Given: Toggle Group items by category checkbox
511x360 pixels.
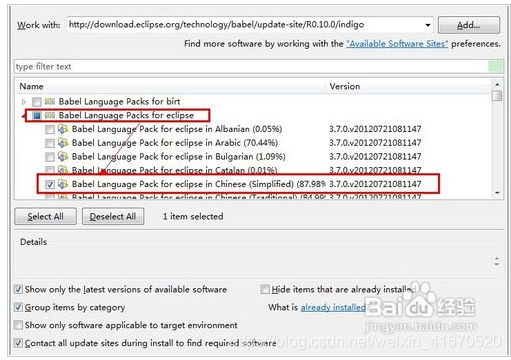Looking at the screenshot, I should tap(18, 307).
